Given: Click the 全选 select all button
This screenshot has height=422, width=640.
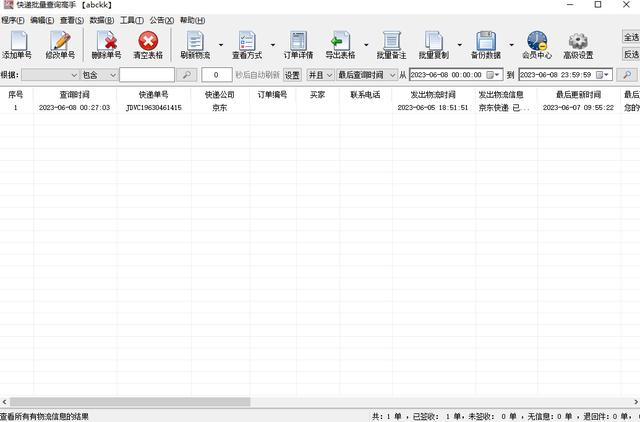Looking at the screenshot, I should (631, 37).
